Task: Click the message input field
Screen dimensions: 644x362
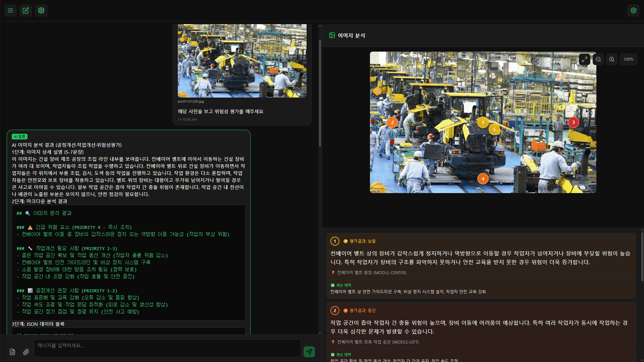Action: [167, 348]
